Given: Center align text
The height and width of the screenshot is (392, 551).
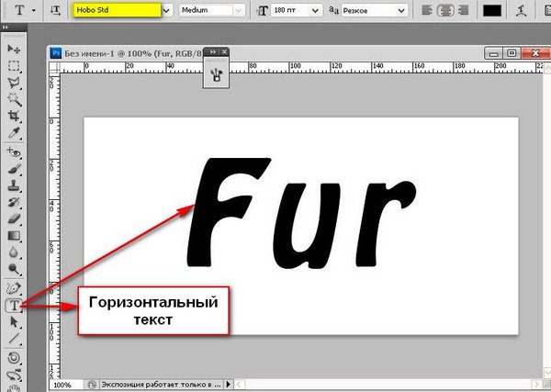Looking at the screenshot, I should pos(445,10).
